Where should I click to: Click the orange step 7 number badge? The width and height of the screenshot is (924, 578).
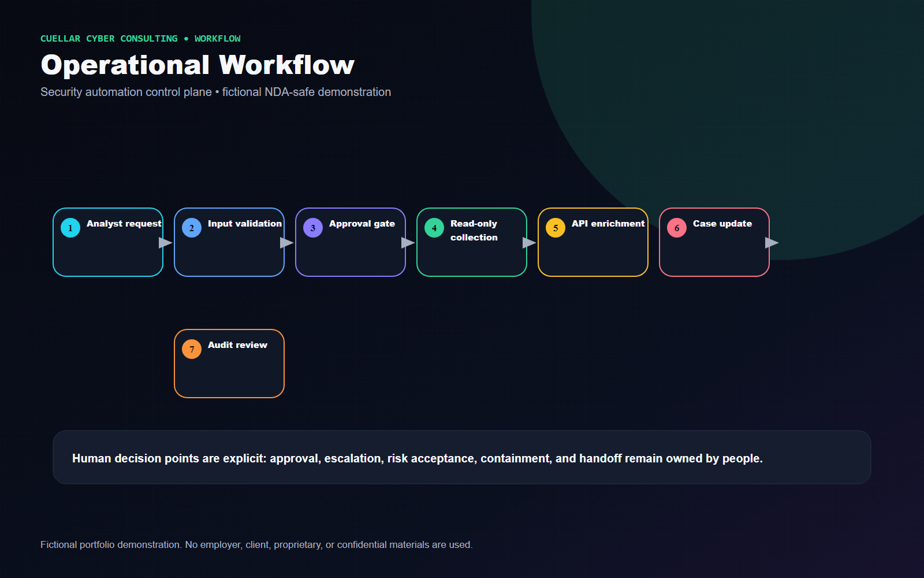pyautogui.click(x=192, y=349)
